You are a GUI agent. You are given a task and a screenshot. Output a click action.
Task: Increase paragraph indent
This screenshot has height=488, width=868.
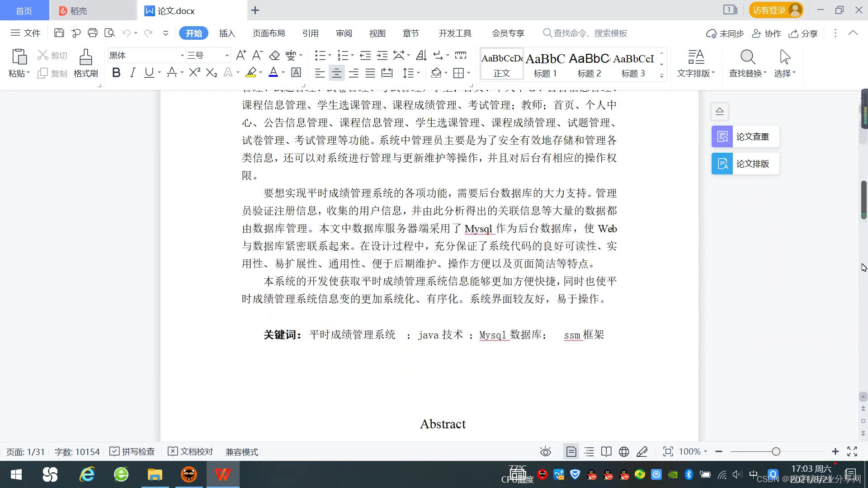382,55
